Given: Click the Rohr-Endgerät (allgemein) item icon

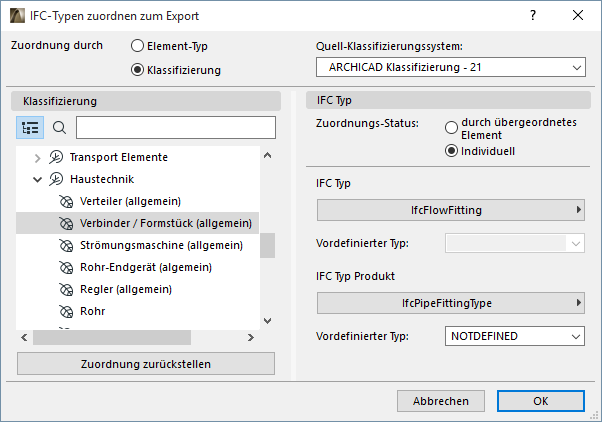Looking at the screenshot, I should 67,267.
